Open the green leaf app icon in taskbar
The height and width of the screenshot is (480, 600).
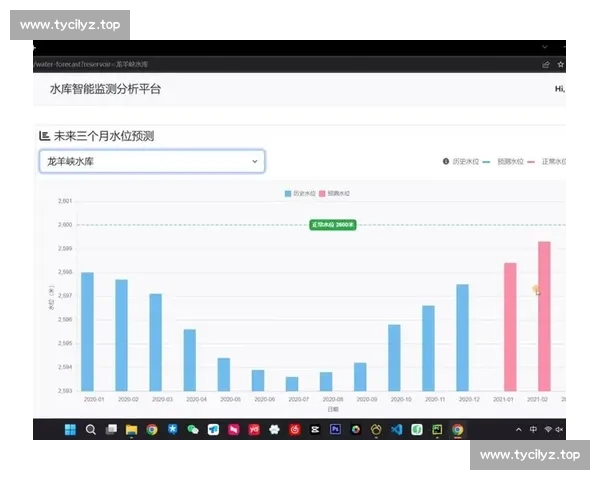[x=417, y=429]
